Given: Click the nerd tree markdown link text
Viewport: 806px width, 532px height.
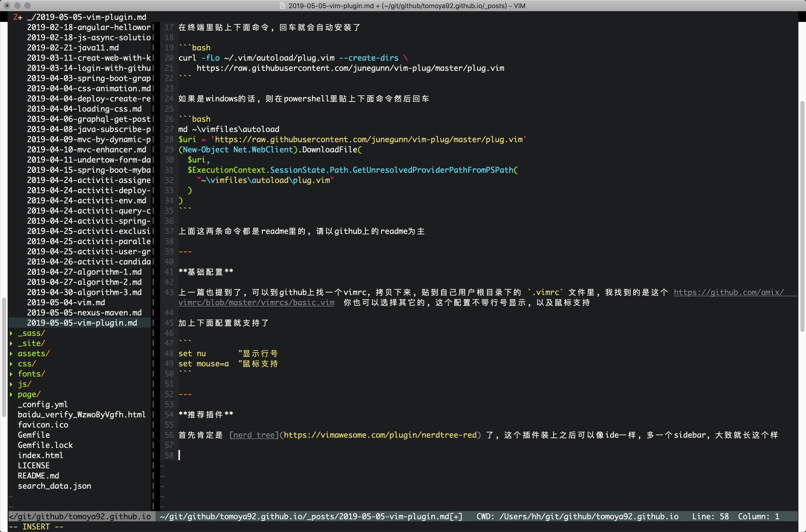Looking at the screenshot, I should click(x=254, y=435).
